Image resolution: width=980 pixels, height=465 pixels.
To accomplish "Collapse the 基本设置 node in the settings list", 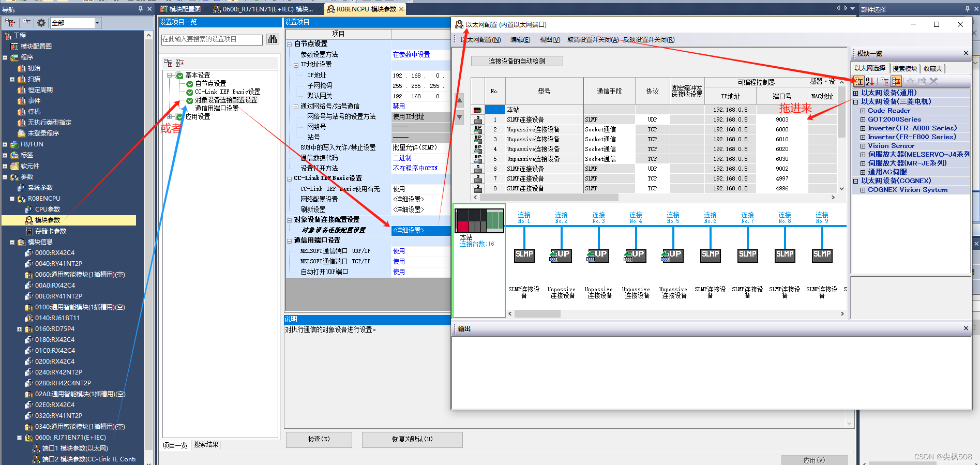I will (x=169, y=75).
